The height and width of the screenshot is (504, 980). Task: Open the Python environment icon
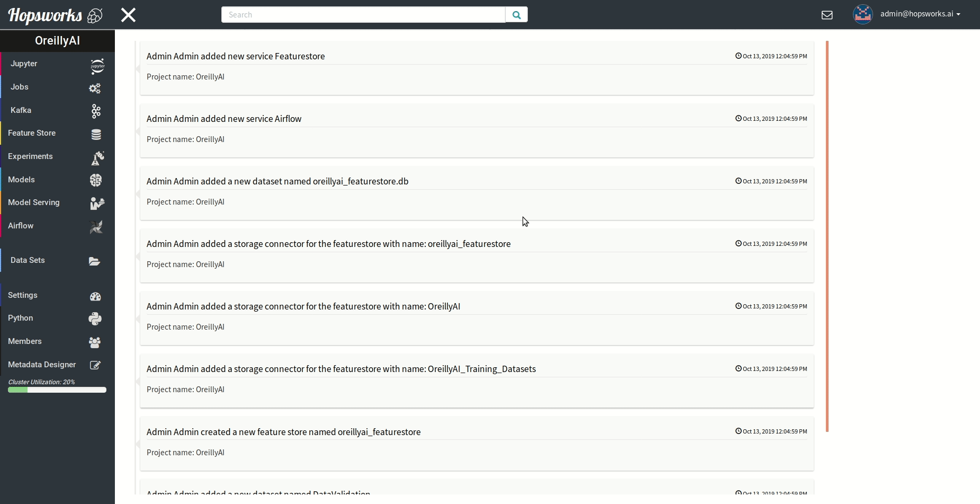95,319
